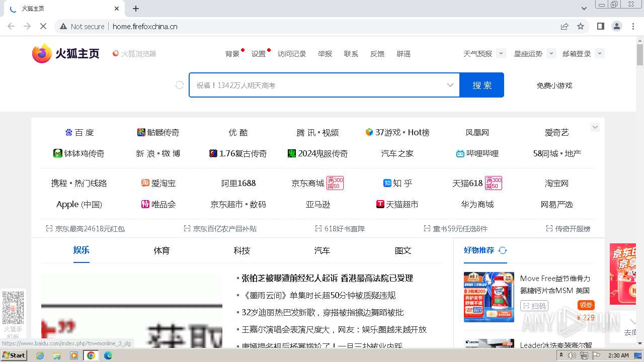Open Microsoft Edge from taskbar
The width and height of the screenshot is (644, 362).
108,355
